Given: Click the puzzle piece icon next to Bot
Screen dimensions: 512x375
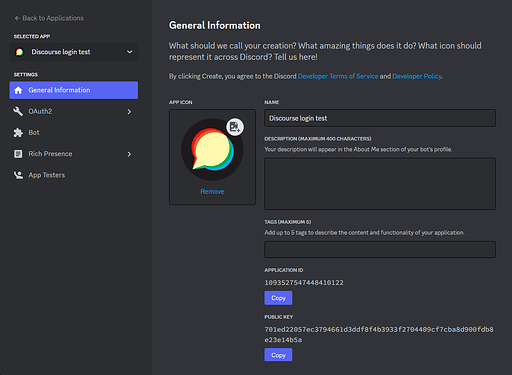Looking at the screenshot, I should tap(18, 133).
